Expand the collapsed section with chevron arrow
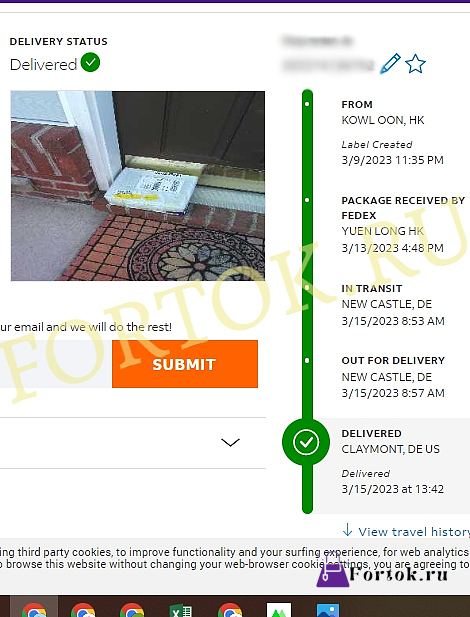470x617 pixels. click(230, 443)
